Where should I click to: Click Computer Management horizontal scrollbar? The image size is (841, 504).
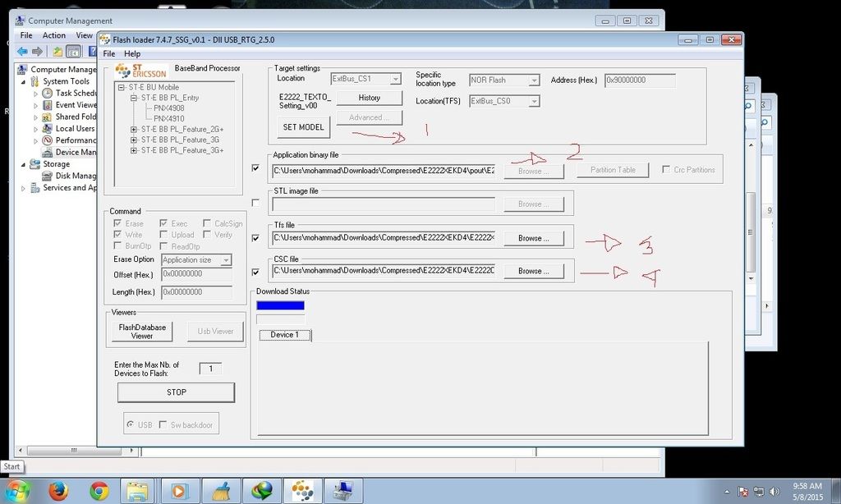75,451
